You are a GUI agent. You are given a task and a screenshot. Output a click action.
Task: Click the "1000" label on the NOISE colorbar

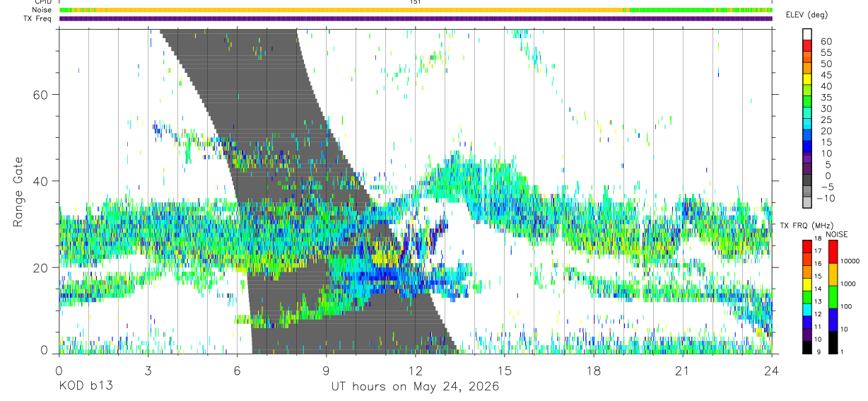tap(848, 284)
